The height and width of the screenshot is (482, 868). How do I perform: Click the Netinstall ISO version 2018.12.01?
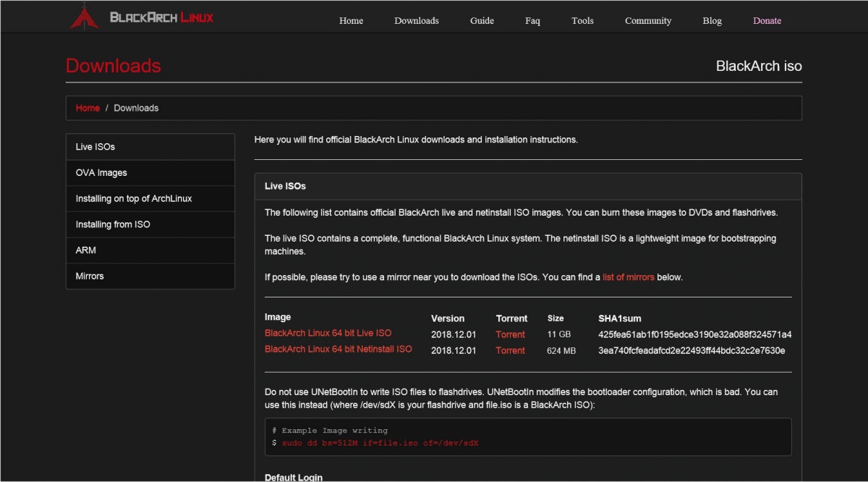(x=454, y=350)
